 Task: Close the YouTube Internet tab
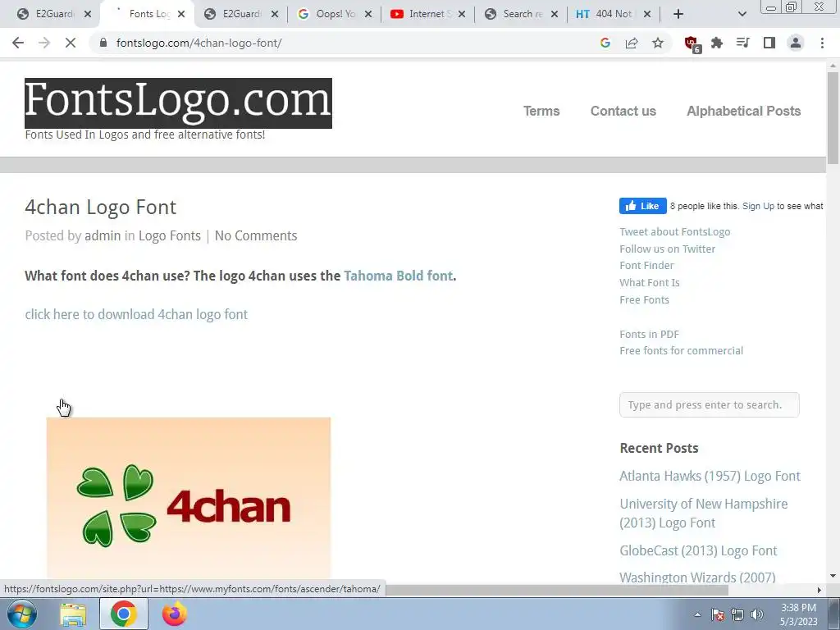[x=462, y=14]
